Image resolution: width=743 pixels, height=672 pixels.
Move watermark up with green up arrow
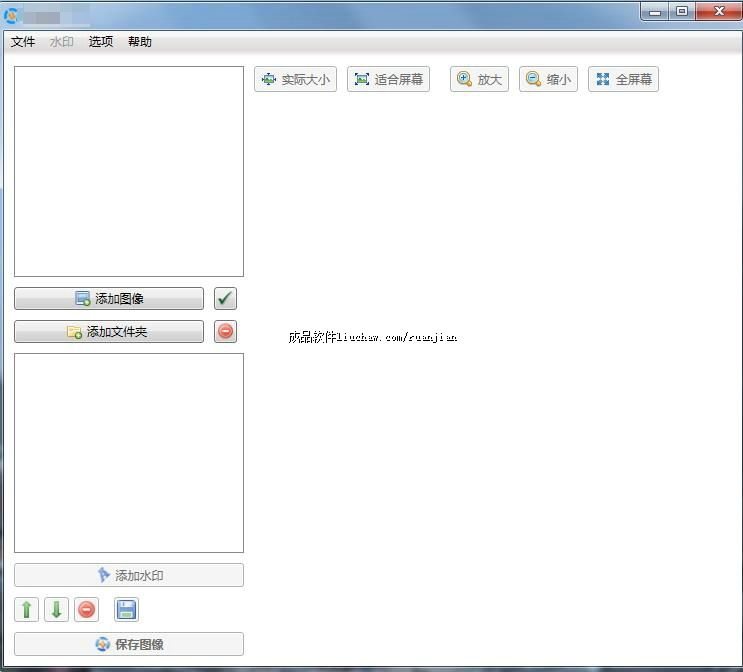pyautogui.click(x=27, y=609)
